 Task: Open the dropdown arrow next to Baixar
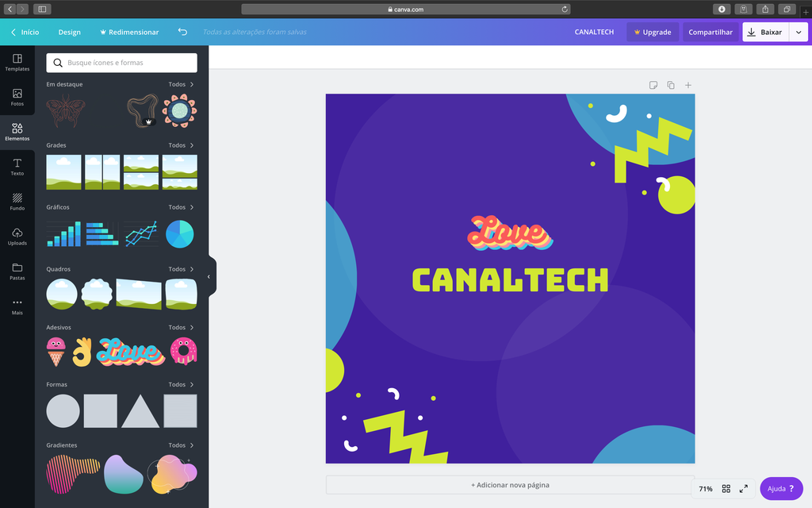tap(799, 32)
